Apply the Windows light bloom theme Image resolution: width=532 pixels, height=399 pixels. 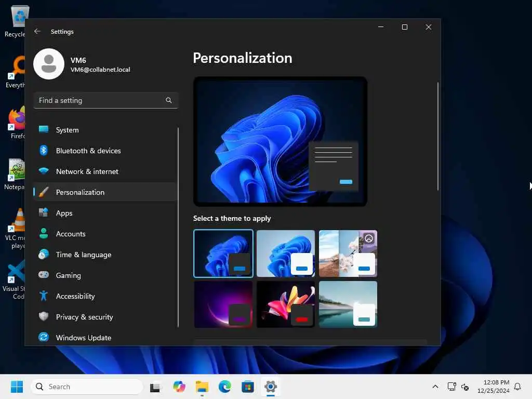286,254
